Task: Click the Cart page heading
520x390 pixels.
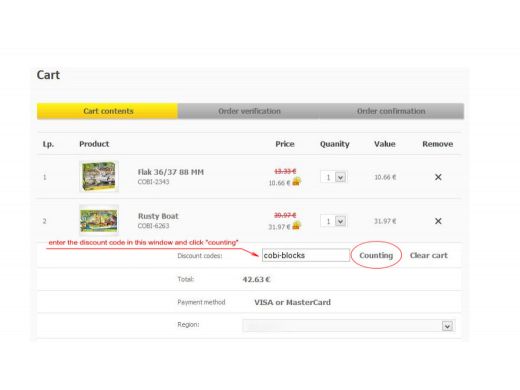Action: (48, 75)
